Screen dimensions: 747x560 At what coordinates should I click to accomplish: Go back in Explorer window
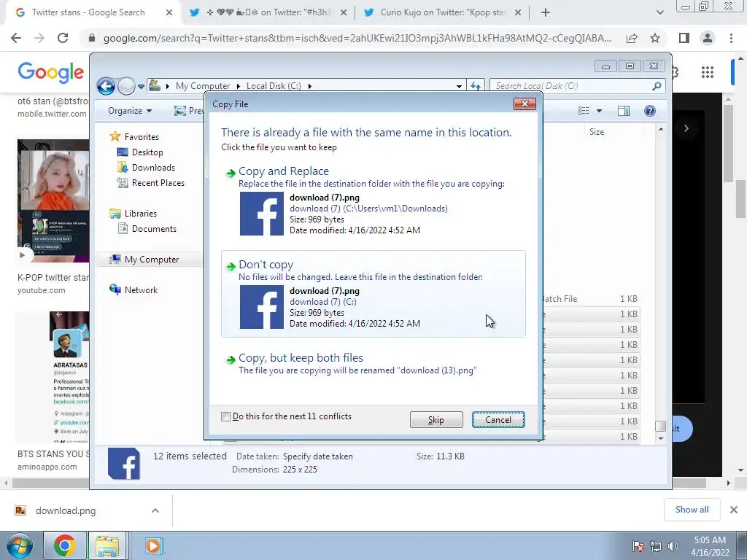106,86
